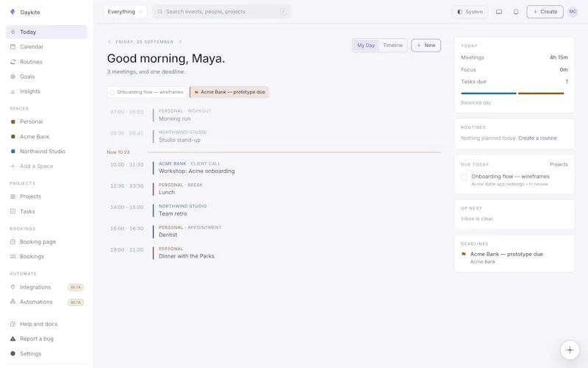588x368 pixels.
Task: Click the Daykite logo icon
Action: tap(12, 12)
